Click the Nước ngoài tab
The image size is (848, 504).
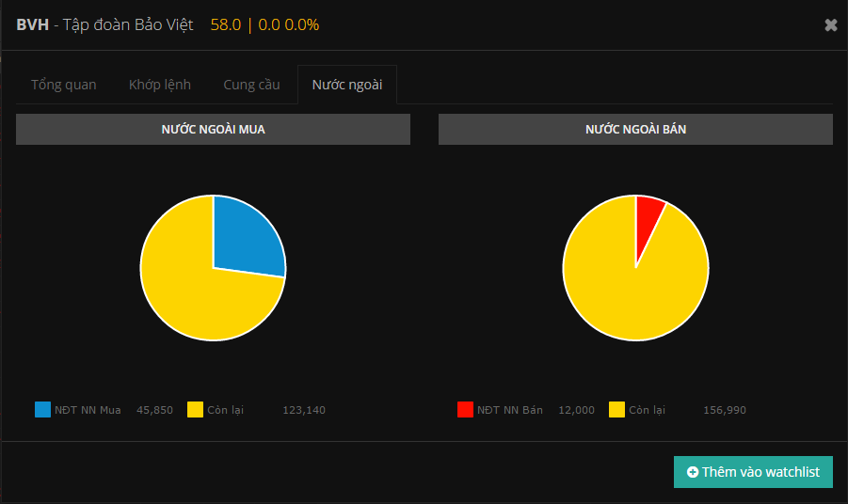(347, 85)
